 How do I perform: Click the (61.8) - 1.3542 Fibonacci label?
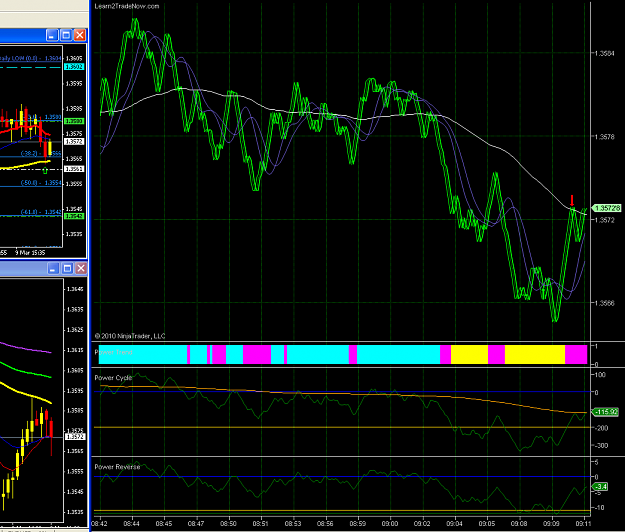(41, 212)
